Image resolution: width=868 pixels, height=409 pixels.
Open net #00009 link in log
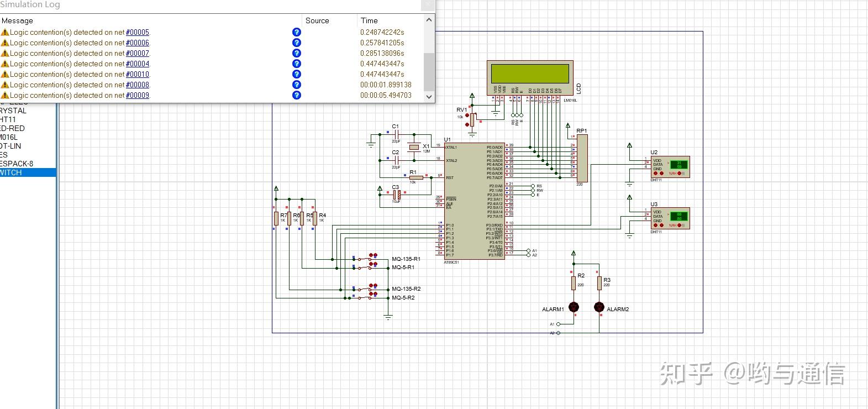pos(138,95)
